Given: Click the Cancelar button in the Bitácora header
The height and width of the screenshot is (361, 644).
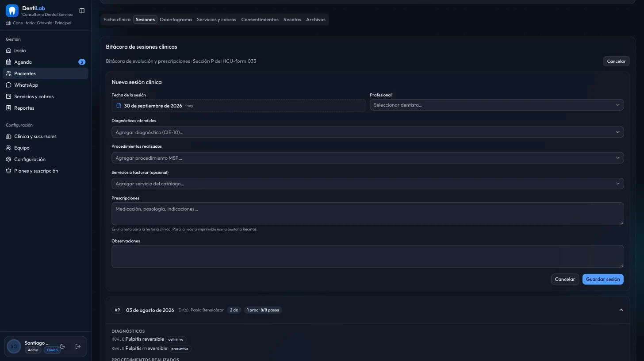Looking at the screenshot, I should [x=616, y=61].
